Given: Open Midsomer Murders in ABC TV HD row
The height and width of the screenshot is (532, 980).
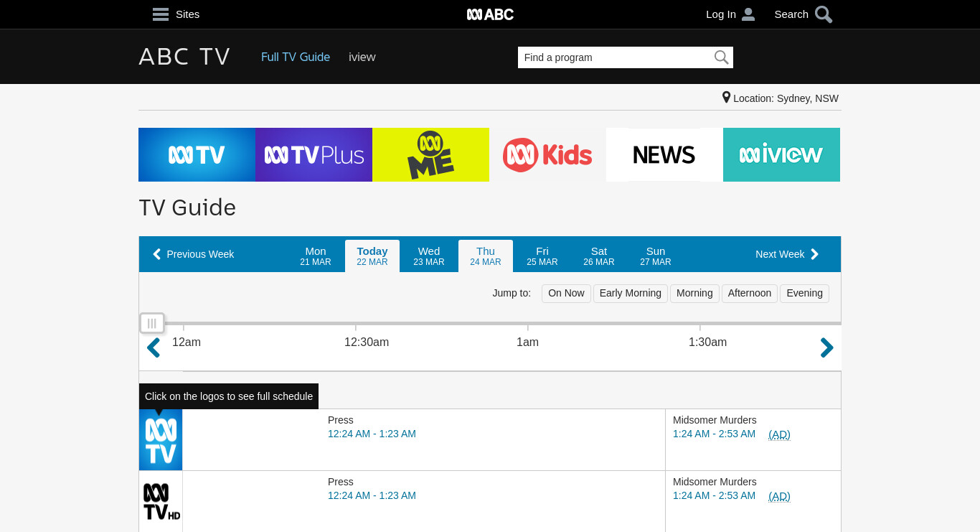Looking at the screenshot, I should click(x=715, y=482).
